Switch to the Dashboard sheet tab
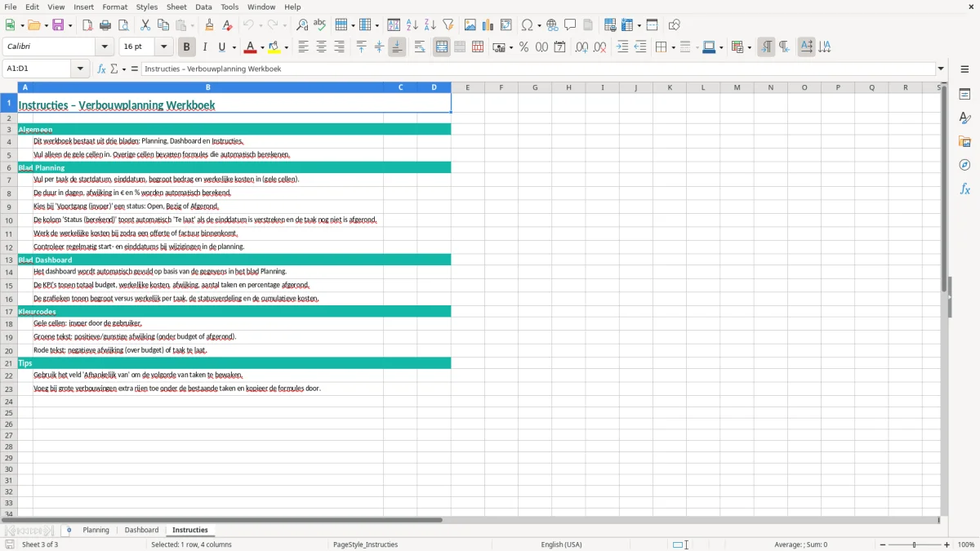The image size is (980, 551). (142, 530)
